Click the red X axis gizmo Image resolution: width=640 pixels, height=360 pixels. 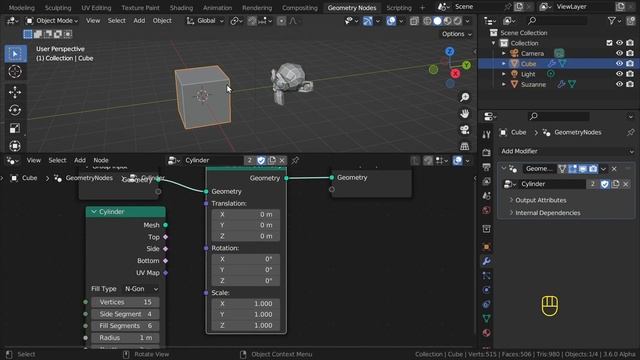(x=456, y=73)
